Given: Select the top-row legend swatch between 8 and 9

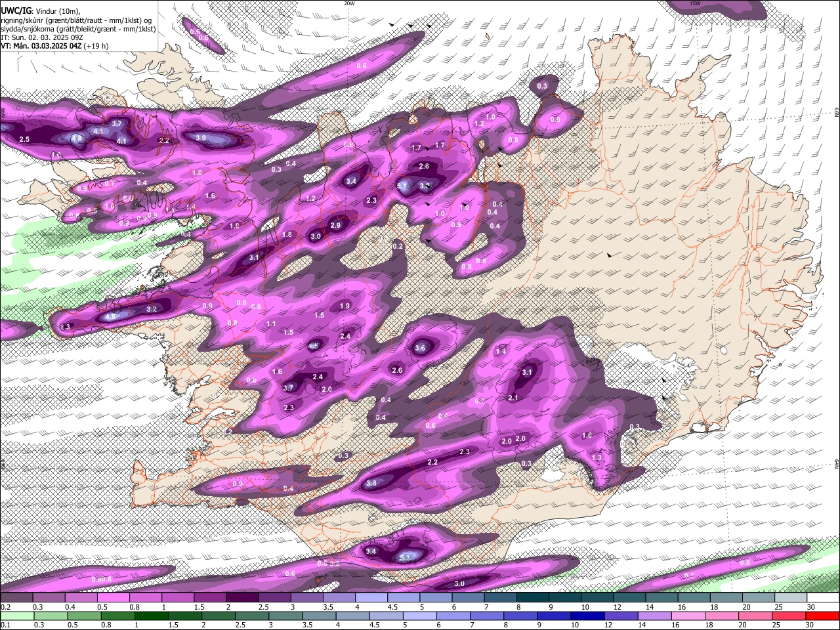Looking at the screenshot, I should point(533,597).
